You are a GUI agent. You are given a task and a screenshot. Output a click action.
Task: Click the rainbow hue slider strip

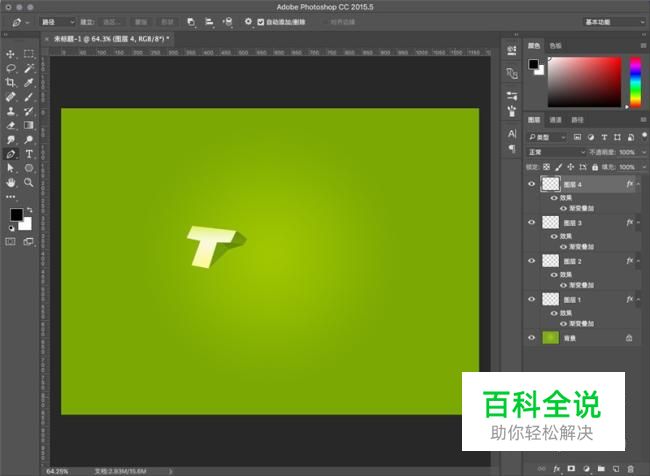point(635,81)
